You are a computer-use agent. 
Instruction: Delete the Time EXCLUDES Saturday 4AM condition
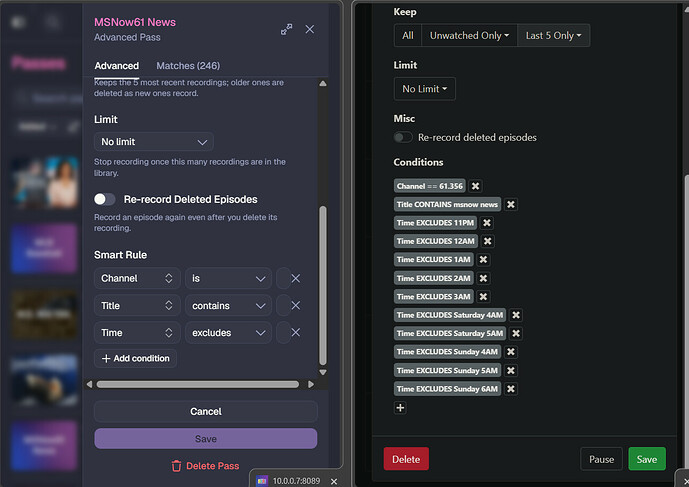(516, 315)
